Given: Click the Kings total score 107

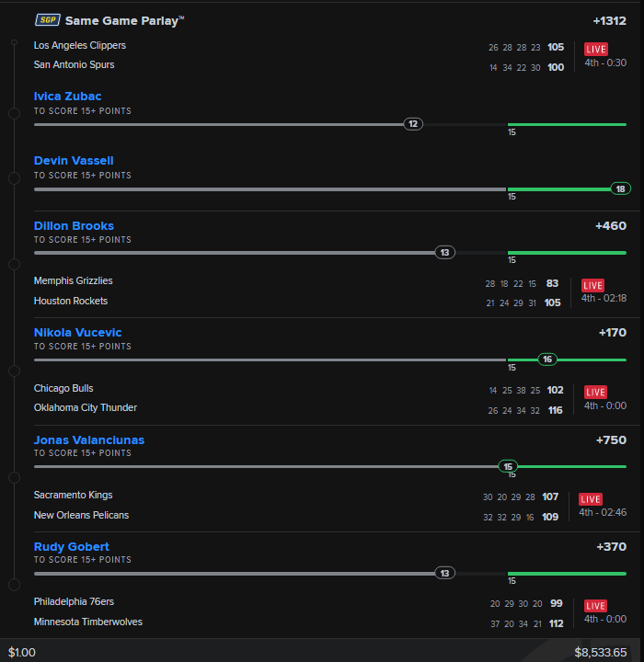Looking at the screenshot, I should pyautogui.click(x=550, y=496).
